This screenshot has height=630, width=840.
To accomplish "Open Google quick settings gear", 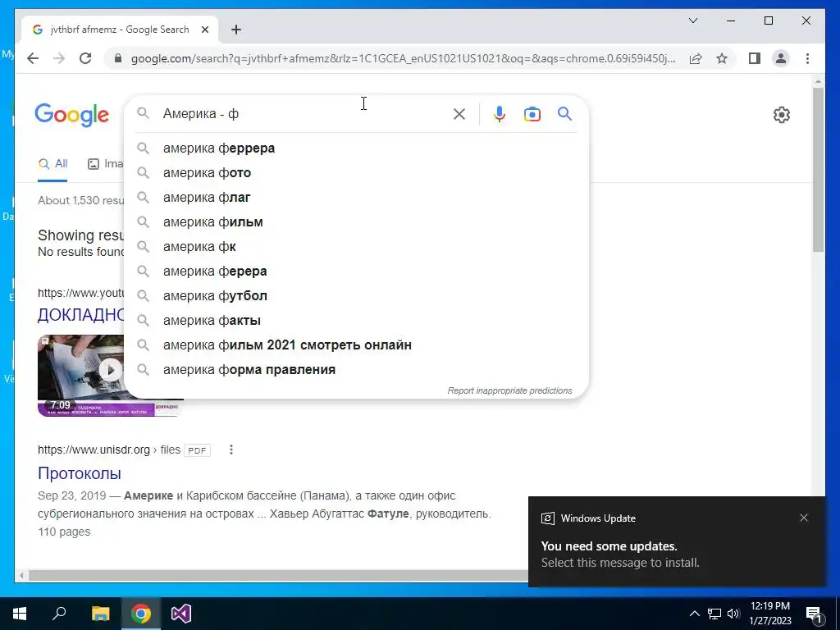I will 782,115.
